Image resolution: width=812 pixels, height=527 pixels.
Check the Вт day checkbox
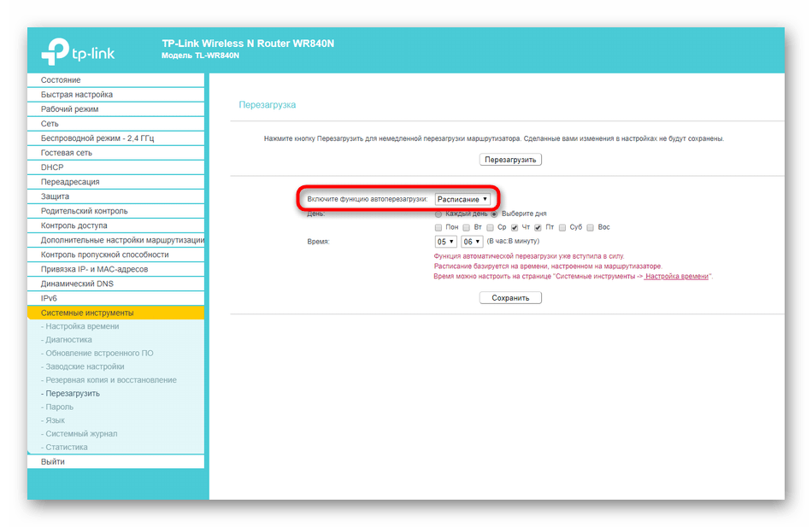(x=466, y=228)
